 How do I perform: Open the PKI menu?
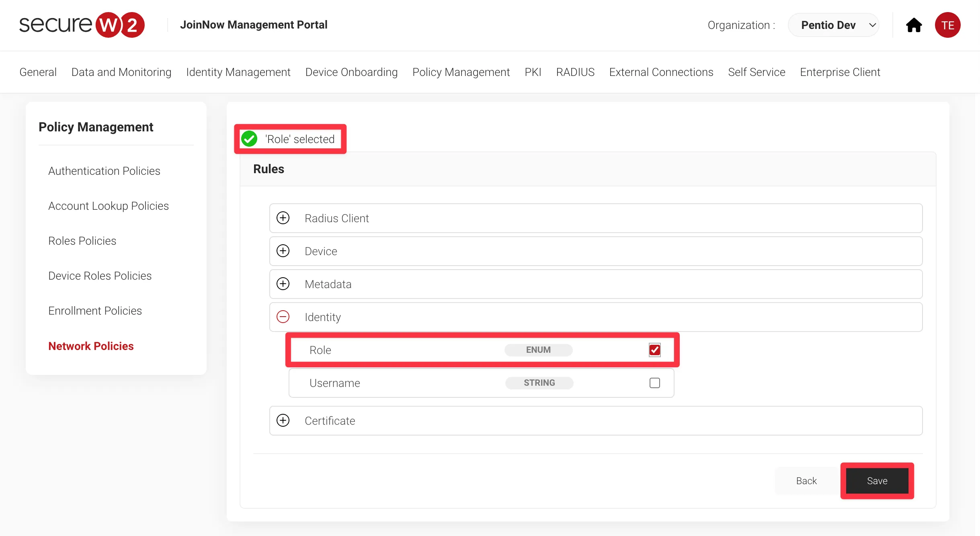pyautogui.click(x=533, y=72)
